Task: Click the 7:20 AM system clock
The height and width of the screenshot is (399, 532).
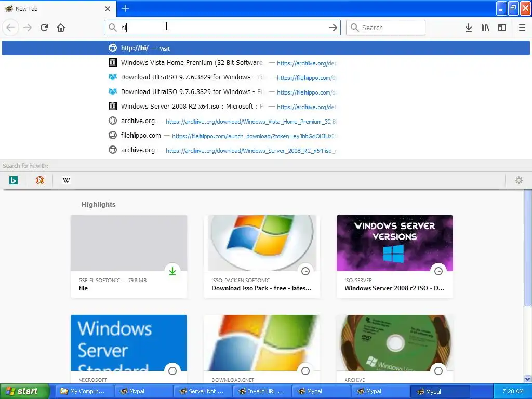Action: coord(513,391)
